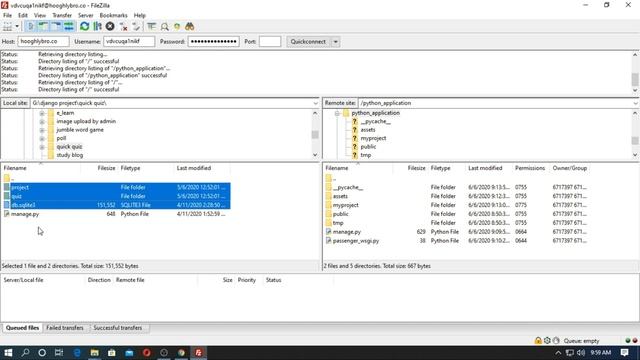Open the Edit menu
640x360 pixels.
(23, 15)
